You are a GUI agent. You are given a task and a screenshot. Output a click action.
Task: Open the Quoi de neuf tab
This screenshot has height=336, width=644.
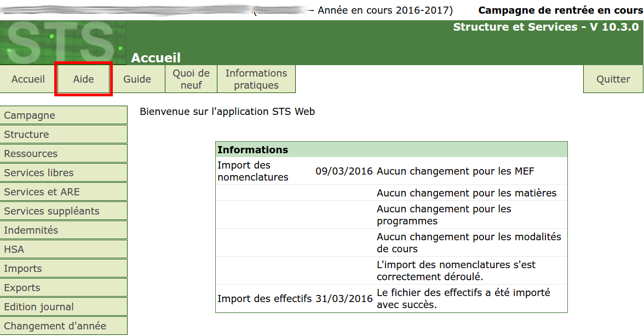(191, 79)
